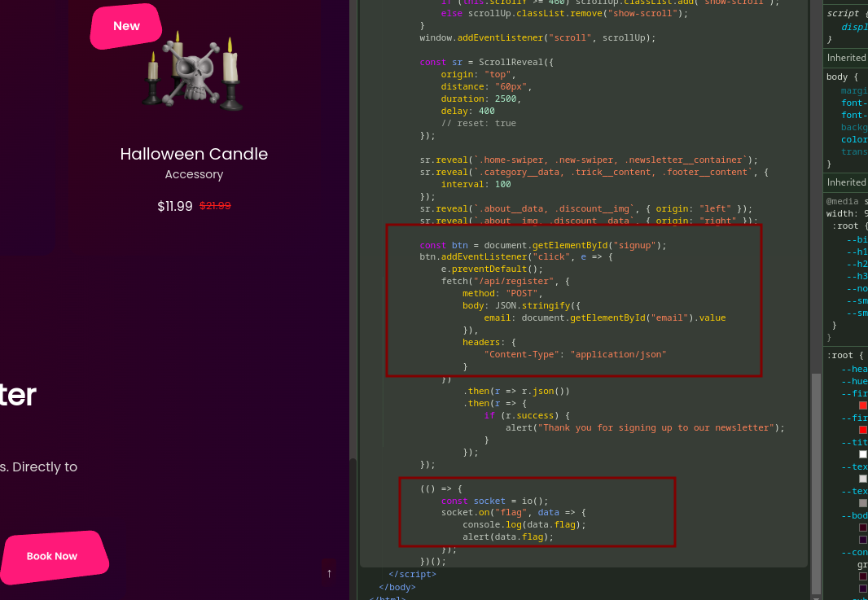Select the "Accessory" category label
This screenshot has height=600, width=868.
pyautogui.click(x=194, y=174)
